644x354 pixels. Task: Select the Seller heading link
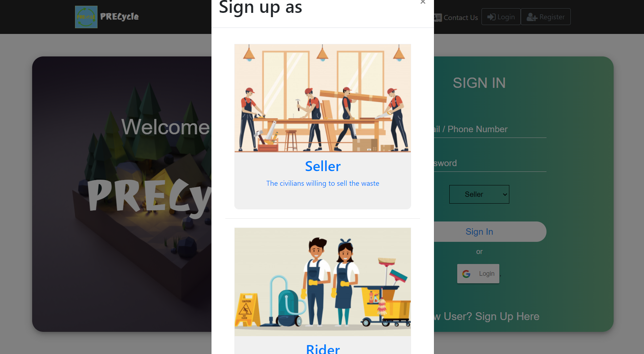point(323,166)
